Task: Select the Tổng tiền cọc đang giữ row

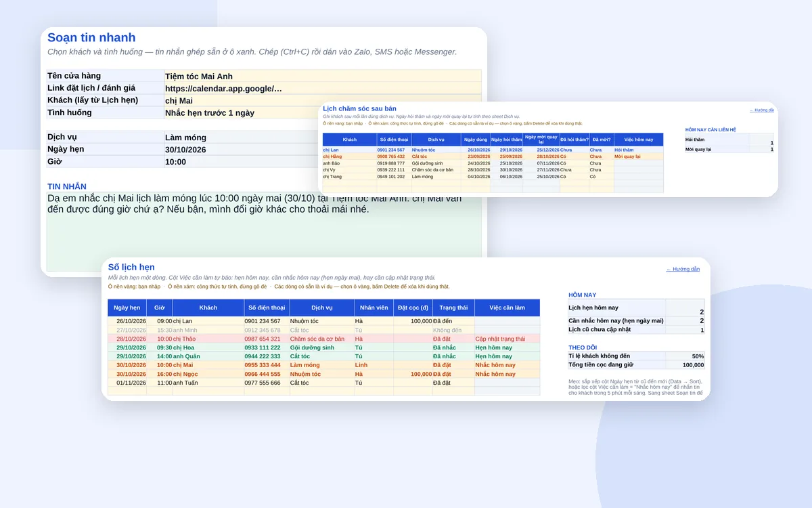Action: point(636,365)
